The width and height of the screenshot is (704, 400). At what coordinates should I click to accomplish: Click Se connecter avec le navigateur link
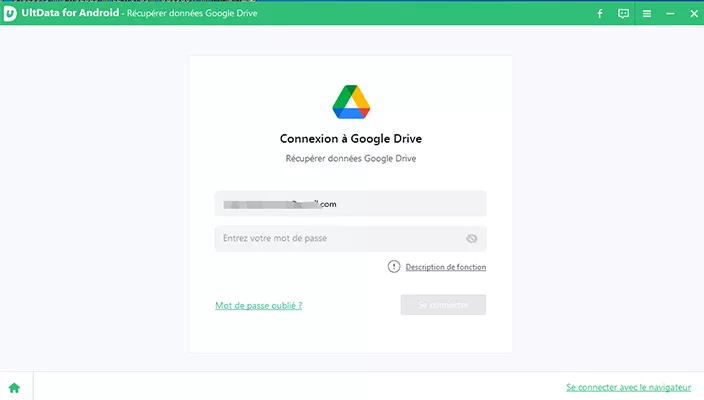tap(629, 387)
